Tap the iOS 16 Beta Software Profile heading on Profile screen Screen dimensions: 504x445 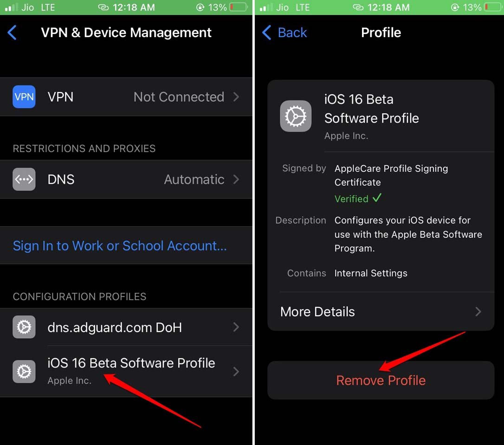(372, 109)
